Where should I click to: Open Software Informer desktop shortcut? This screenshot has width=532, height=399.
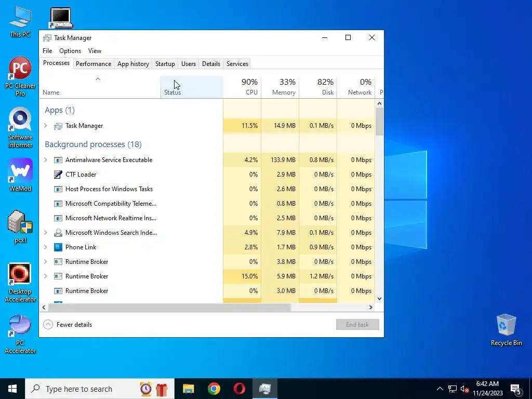point(20,128)
